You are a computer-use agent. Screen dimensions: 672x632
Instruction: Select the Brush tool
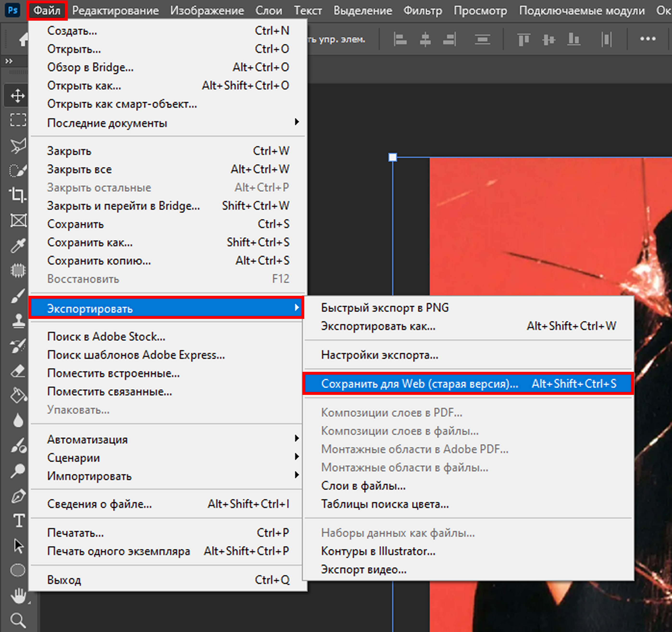point(18,296)
